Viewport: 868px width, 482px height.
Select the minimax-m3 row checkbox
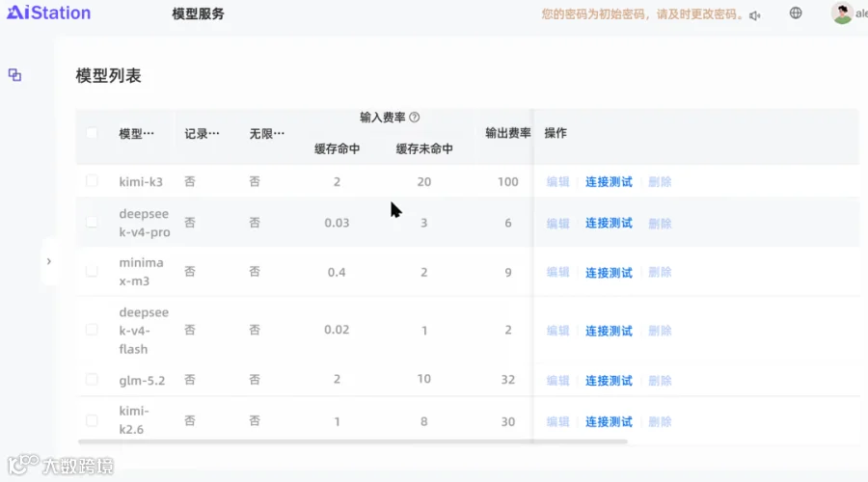tap(92, 271)
